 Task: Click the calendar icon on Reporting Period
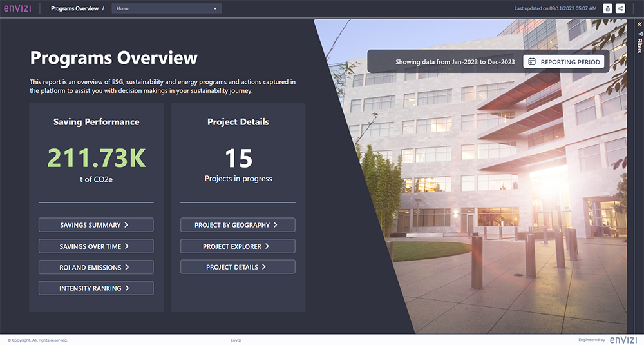(x=532, y=62)
